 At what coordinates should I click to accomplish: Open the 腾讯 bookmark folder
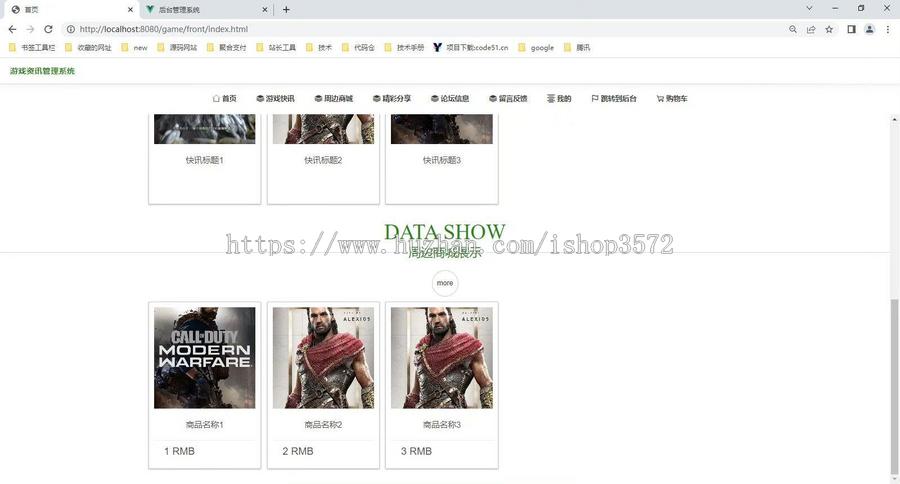click(577, 48)
